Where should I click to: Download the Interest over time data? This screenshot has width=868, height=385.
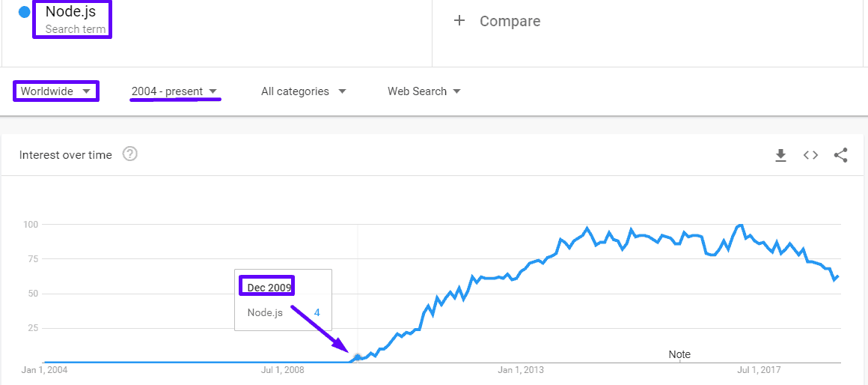click(x=780, y=155)
